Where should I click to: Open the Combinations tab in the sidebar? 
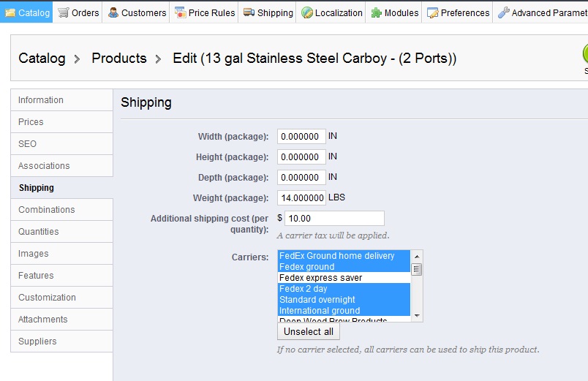point(47,210)
